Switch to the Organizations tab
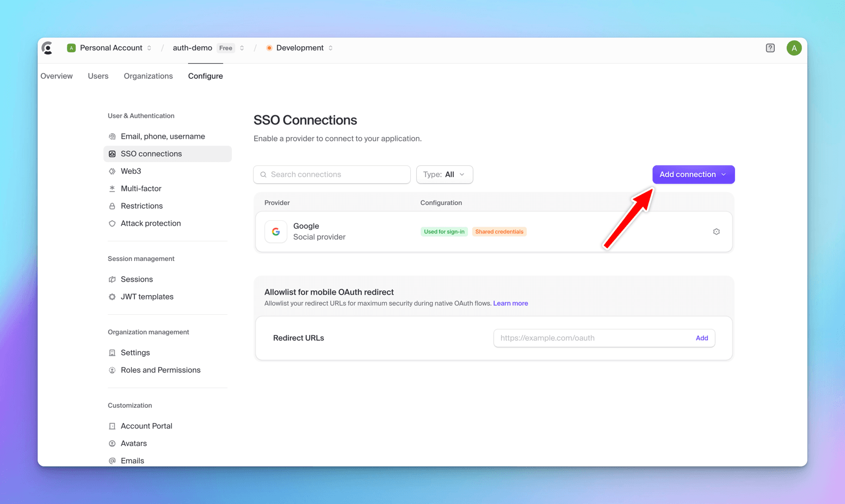845x504 pixels. coord(148,76)
